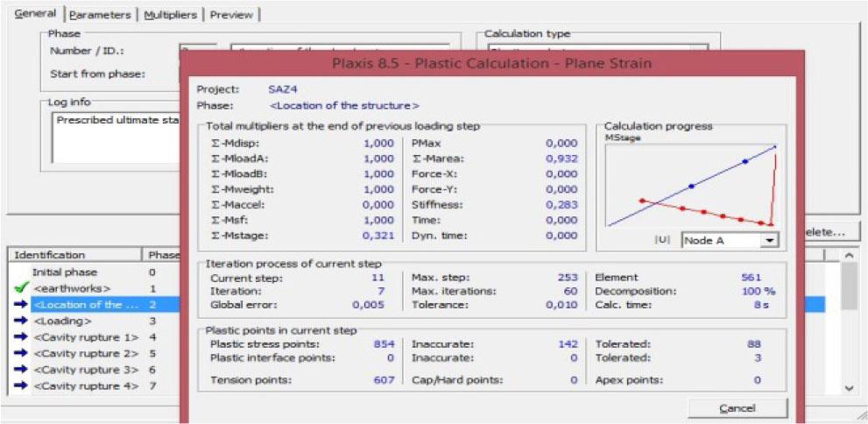Select the Cavity rupture 3 phase row
868x424 pixels.
[x=85, y=371]
